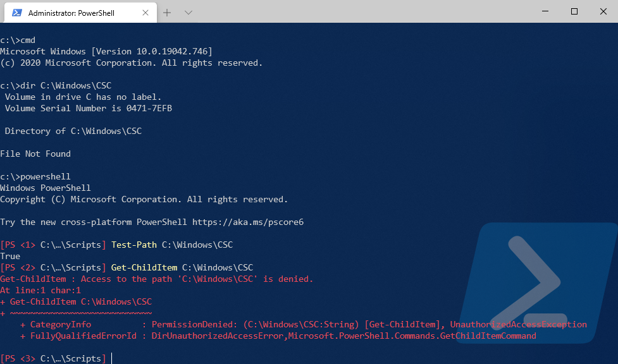Close the Windows Terminal window
Image resolution: width=618 pixels, height=364 pixels.
pyautogui.click(x=603, y=11)
